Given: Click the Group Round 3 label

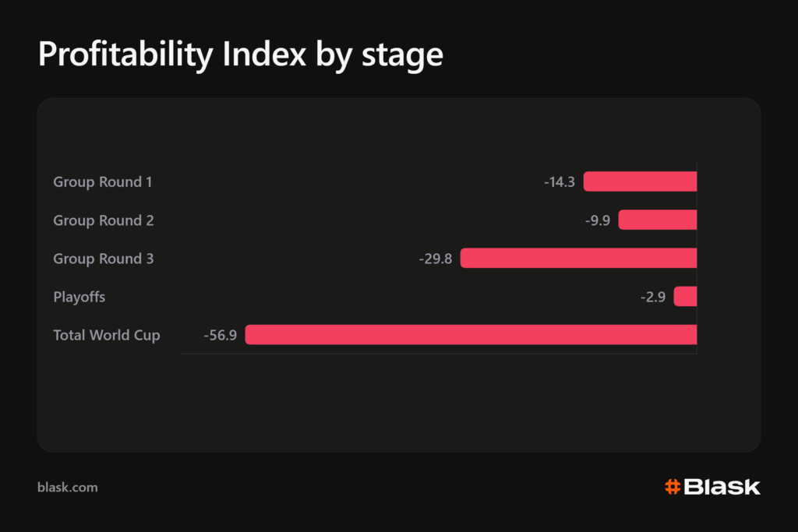Looking at the screenshot, I should [104, 259].
